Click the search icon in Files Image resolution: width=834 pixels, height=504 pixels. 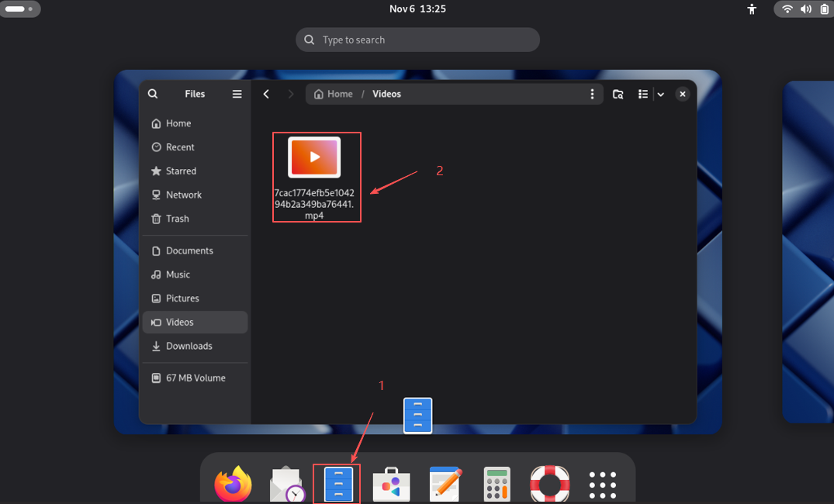[x=153, y=94]
